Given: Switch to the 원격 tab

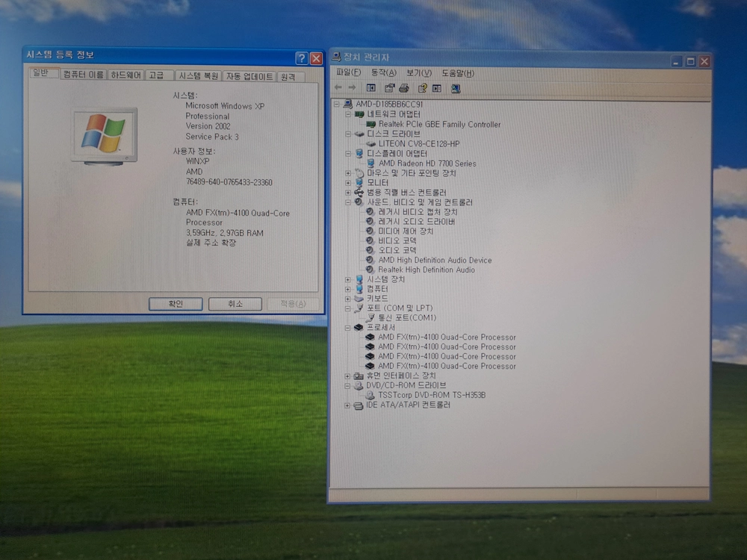Looking at the screenshot, I should 291,77.
